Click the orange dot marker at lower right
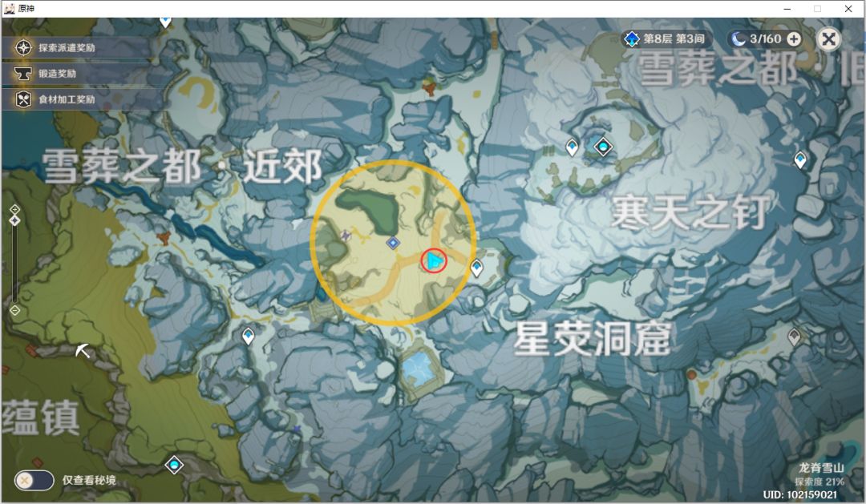866x504 pixels. tap(691, 375)
